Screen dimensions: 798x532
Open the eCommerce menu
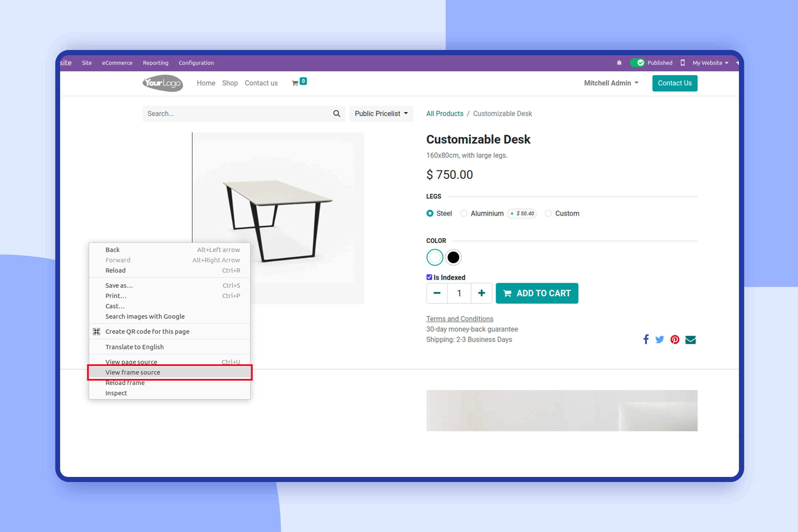(117, 63)
